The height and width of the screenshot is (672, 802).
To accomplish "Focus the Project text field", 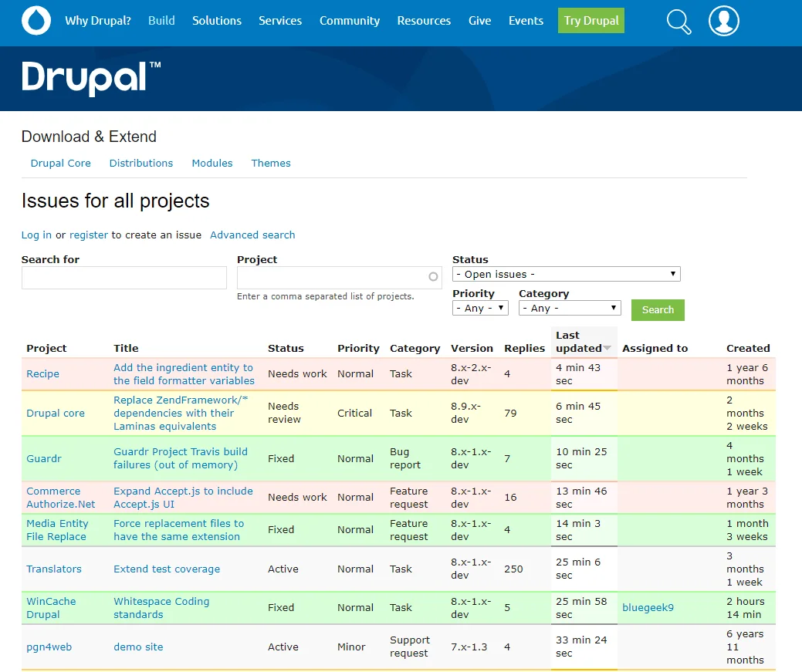I will pyautogui.click(x=340, y=278).
